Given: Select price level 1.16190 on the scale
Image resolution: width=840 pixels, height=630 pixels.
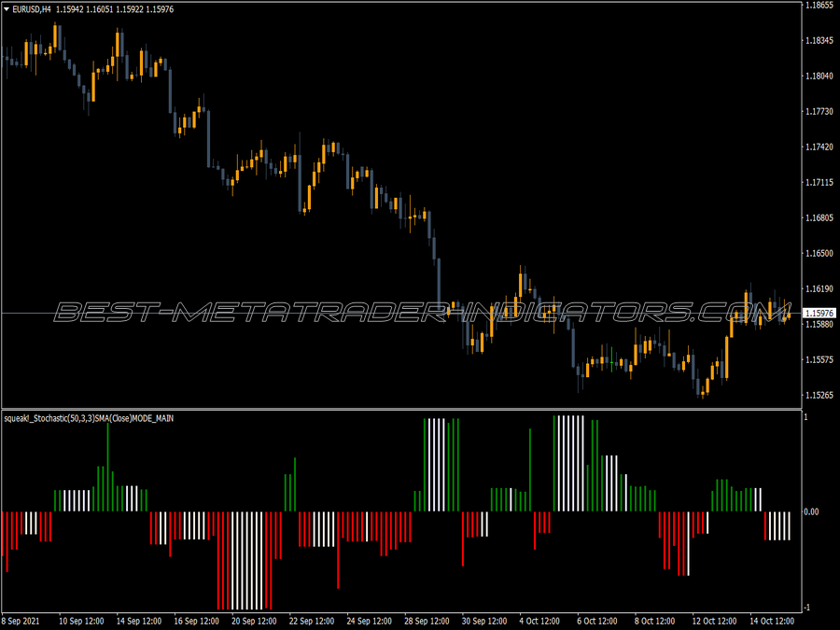Looking at the screenshot, I should coord(819,288).
